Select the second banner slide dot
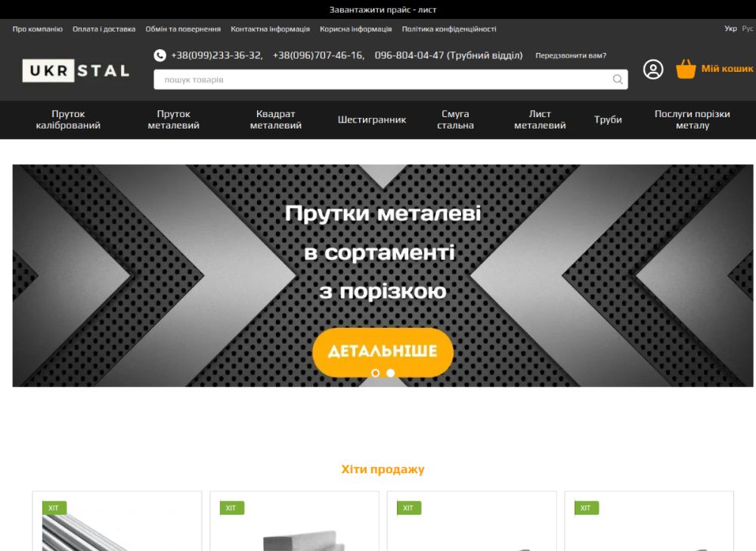Image resolution: width=756 pixels, height=551 pixels. [x=391, y=373]
